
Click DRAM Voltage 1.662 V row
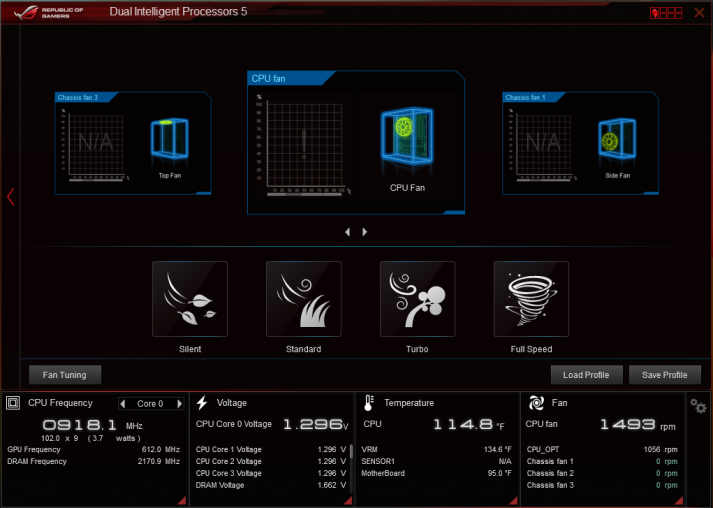(x=271, y=485)
